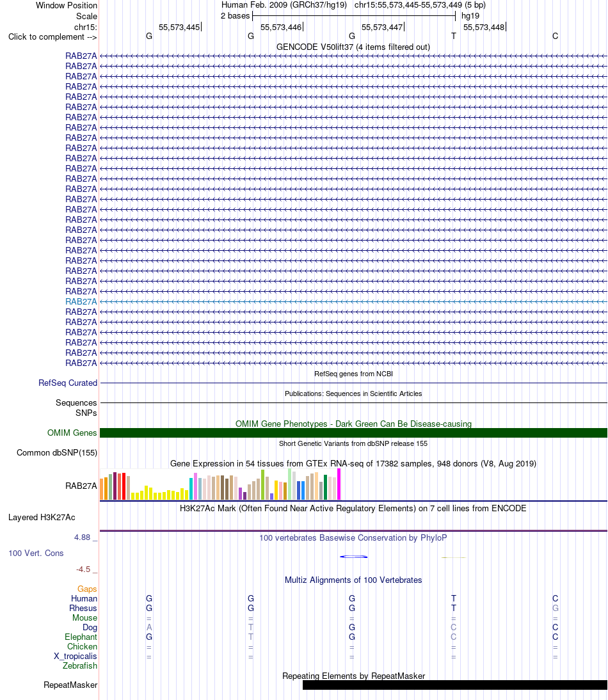The width and height of the screenshot is (608, 700).
Task: Select the Human alignment row label
Action: [x=84, y=599]
